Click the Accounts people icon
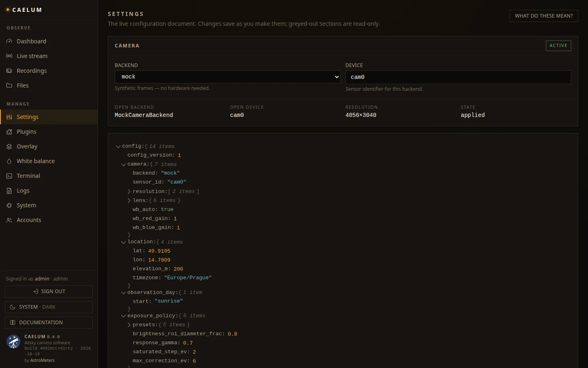 (x=9, y=220)
